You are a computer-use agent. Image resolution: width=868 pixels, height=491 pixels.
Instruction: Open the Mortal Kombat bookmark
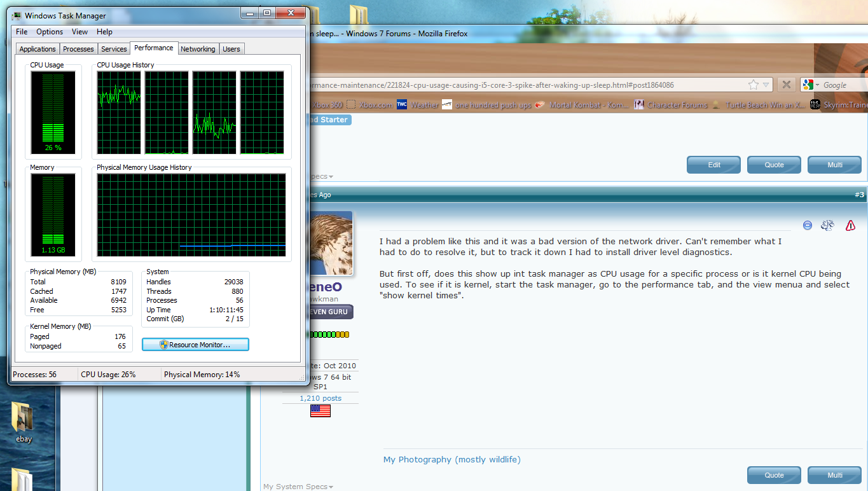[582, 105]
